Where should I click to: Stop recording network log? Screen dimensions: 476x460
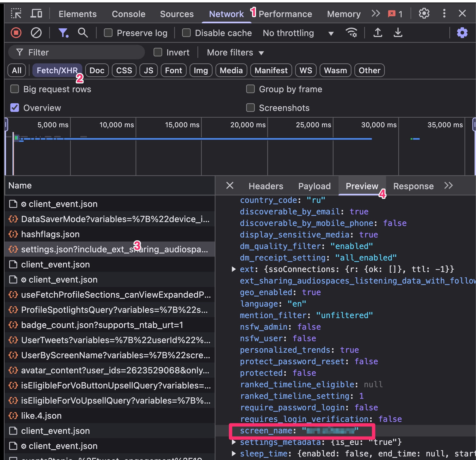point(16,33)
